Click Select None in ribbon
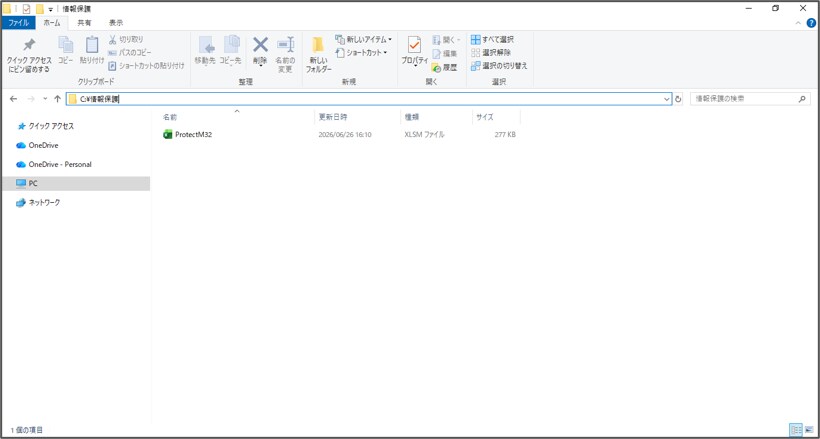820x439 pixels. pyautogui.click(x=491, y=52)
